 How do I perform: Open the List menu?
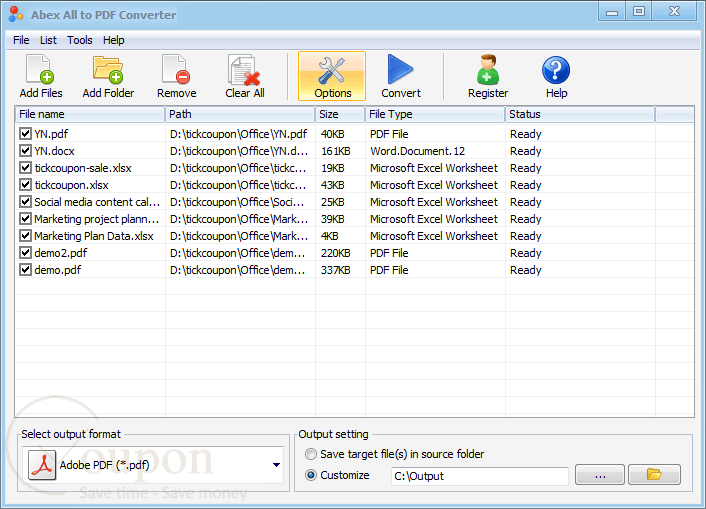pos(48,40)
